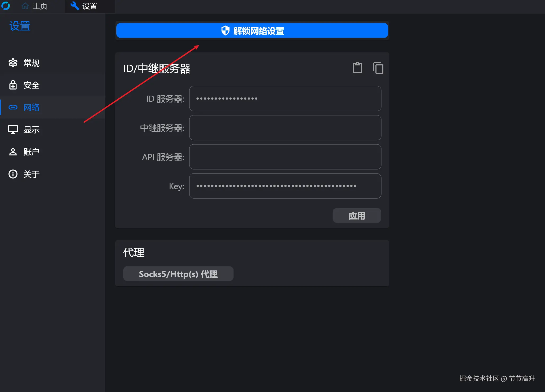Click inside the Key field
Screen dimensions: 545x392
point(285,186)
